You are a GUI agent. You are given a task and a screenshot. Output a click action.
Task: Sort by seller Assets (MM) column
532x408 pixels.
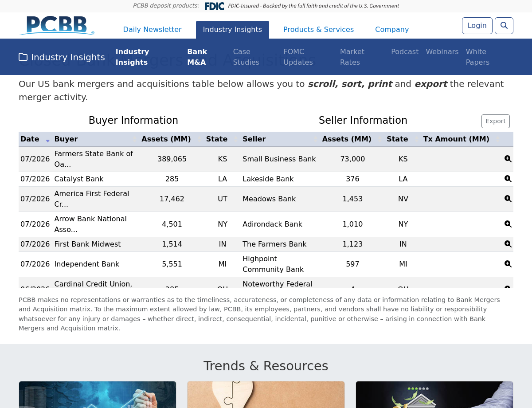[x=352, y=139]
